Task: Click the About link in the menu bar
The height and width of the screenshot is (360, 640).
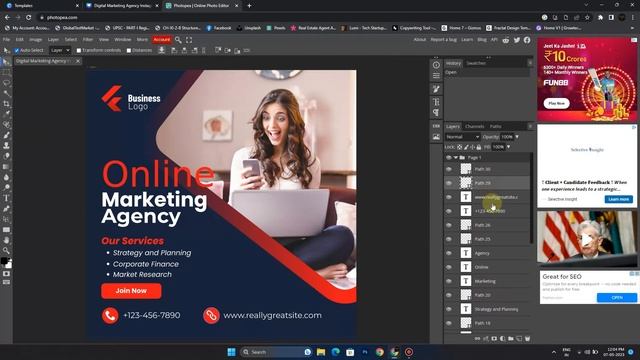Action: tap(420, 40)
